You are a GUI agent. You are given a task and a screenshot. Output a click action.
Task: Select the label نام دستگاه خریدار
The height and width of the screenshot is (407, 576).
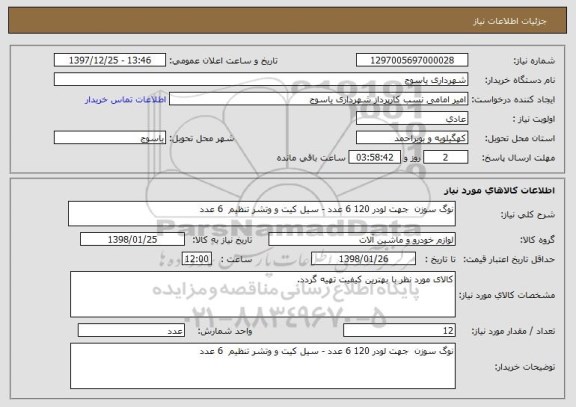(x=520, y=80)
